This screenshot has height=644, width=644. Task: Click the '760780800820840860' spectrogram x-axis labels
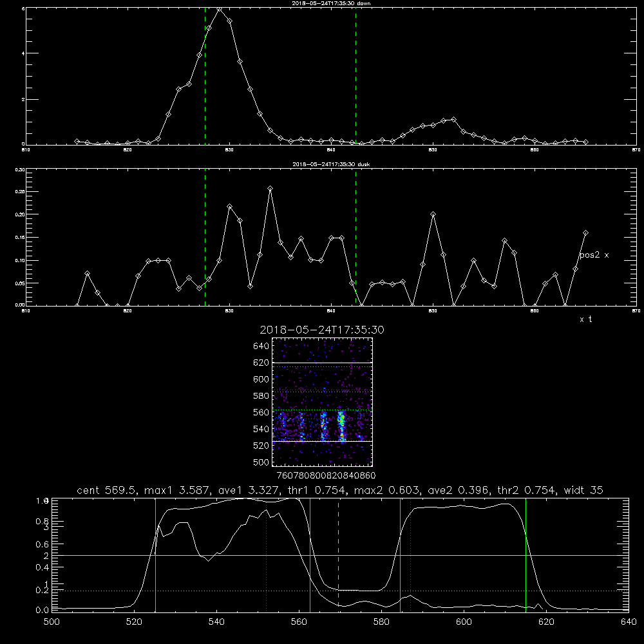[x=326, y=475]
